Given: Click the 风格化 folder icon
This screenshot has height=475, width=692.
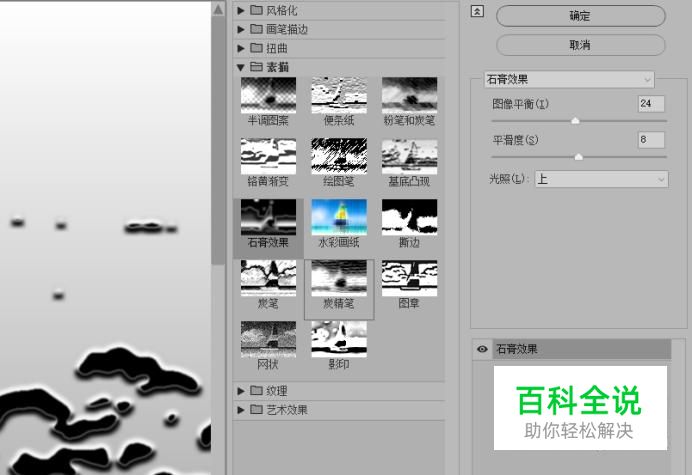Looking at the screenshot, I should pos(256,10).
